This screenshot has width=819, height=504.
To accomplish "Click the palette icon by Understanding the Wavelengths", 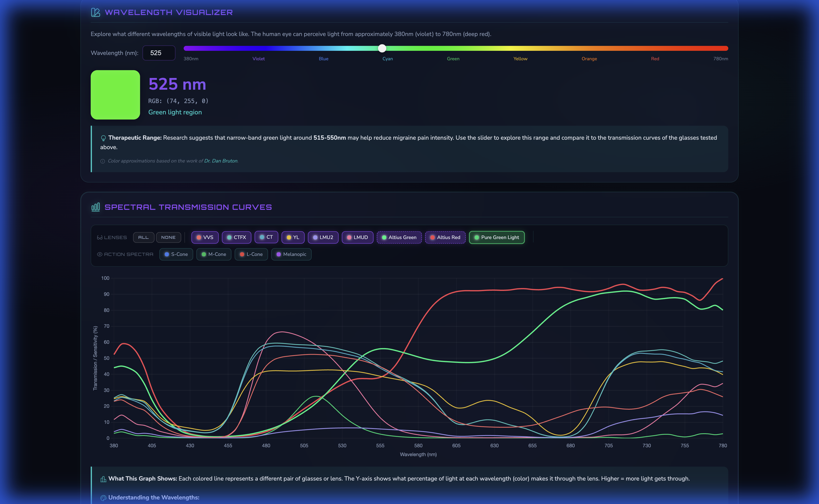I will 103,498.
